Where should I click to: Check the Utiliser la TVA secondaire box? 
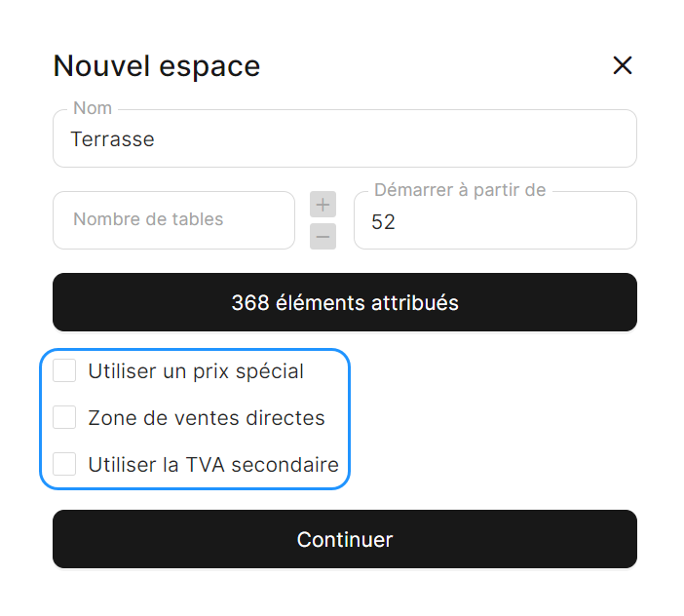click(64, 464)
